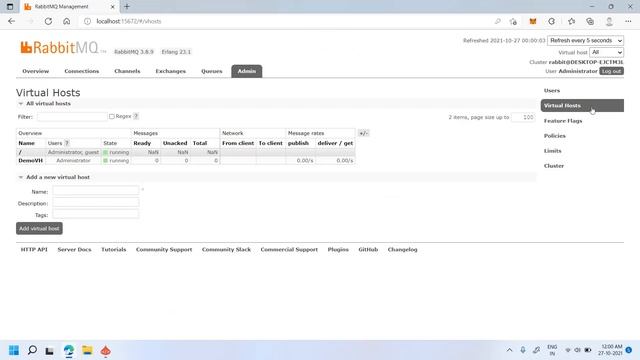Show hidden system tray icons chevron

[x=509, y=350]
